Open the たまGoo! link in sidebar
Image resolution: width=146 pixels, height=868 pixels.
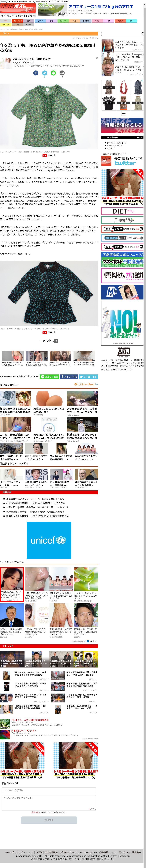(111, 148)
